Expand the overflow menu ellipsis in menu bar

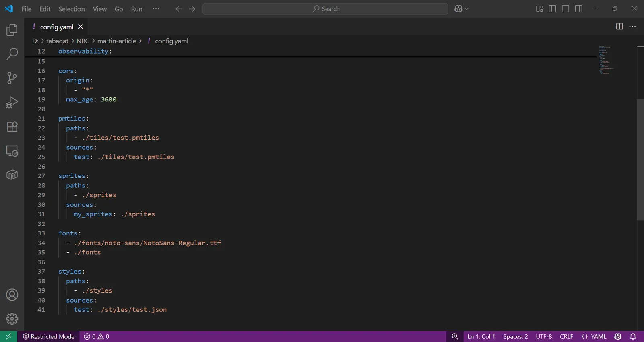click(156, 9)
